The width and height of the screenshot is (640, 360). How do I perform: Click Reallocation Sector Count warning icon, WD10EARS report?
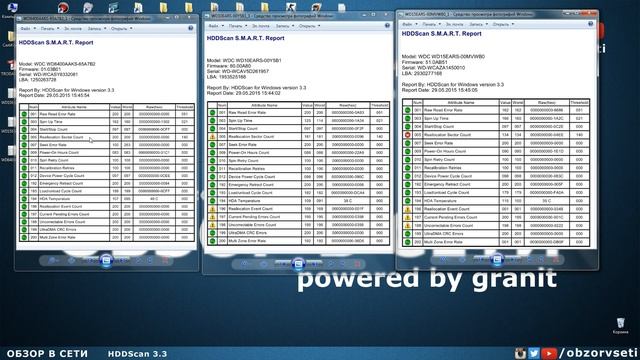[x=212, y=136]
